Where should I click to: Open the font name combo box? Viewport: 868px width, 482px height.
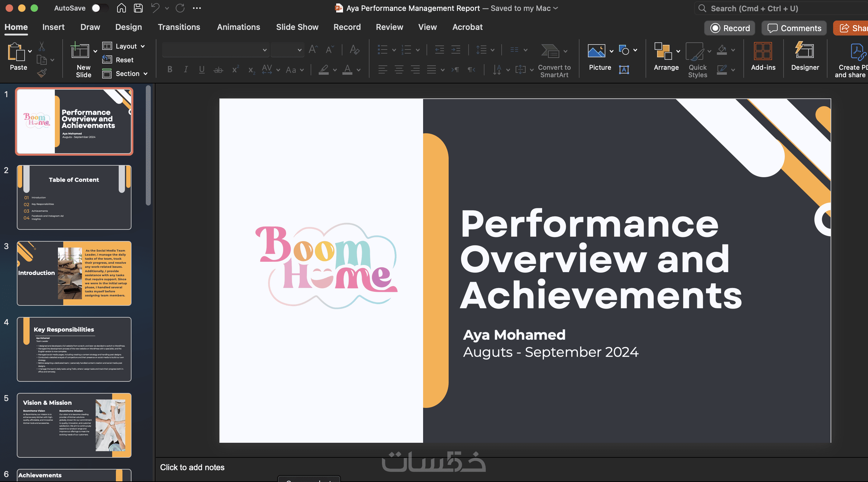pos(215,50)
